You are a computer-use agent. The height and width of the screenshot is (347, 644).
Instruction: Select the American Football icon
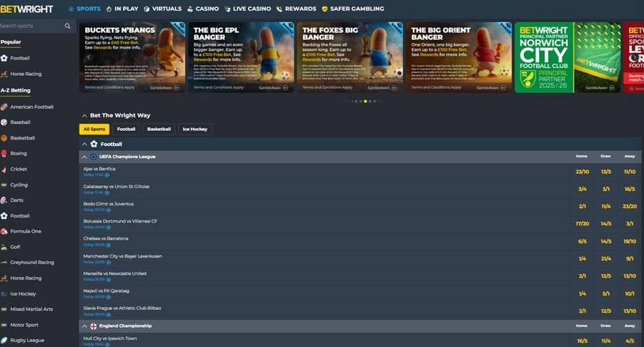pos(4,107)
